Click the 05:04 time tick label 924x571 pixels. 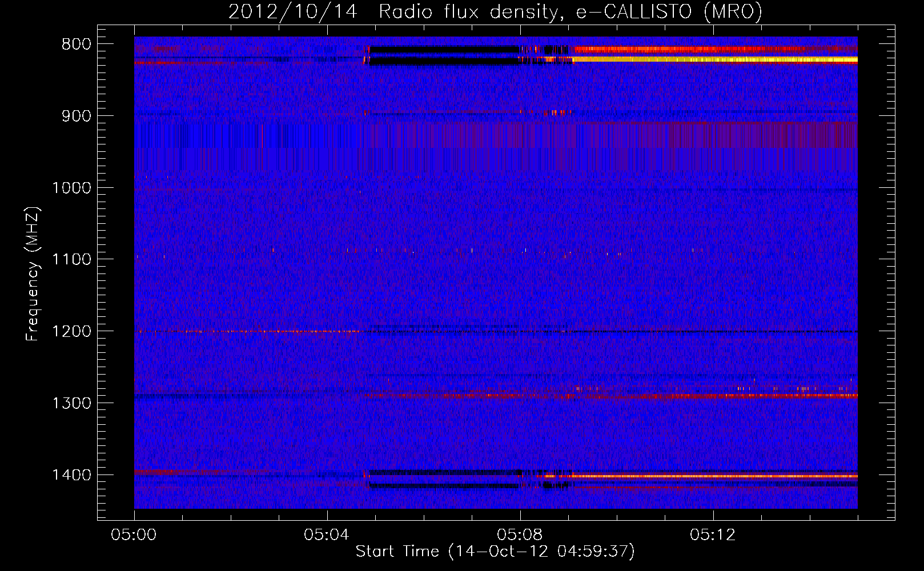tap(327, 535)
